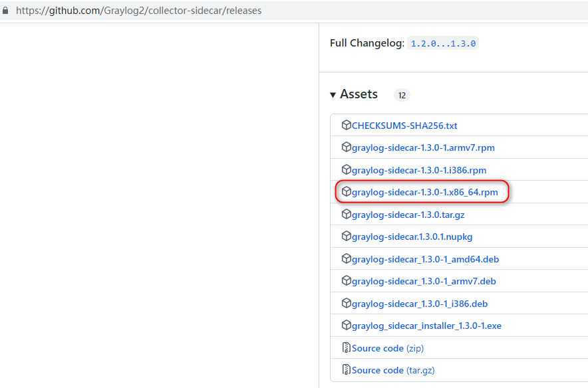Download CHECKSUMS-SHA256.txt file
Screen dimensions: 588x388
404,126
